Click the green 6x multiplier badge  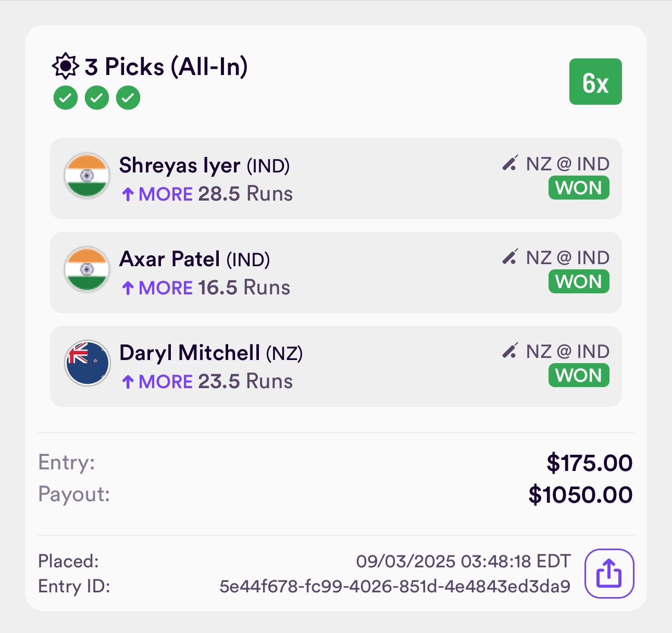point(595,82)
